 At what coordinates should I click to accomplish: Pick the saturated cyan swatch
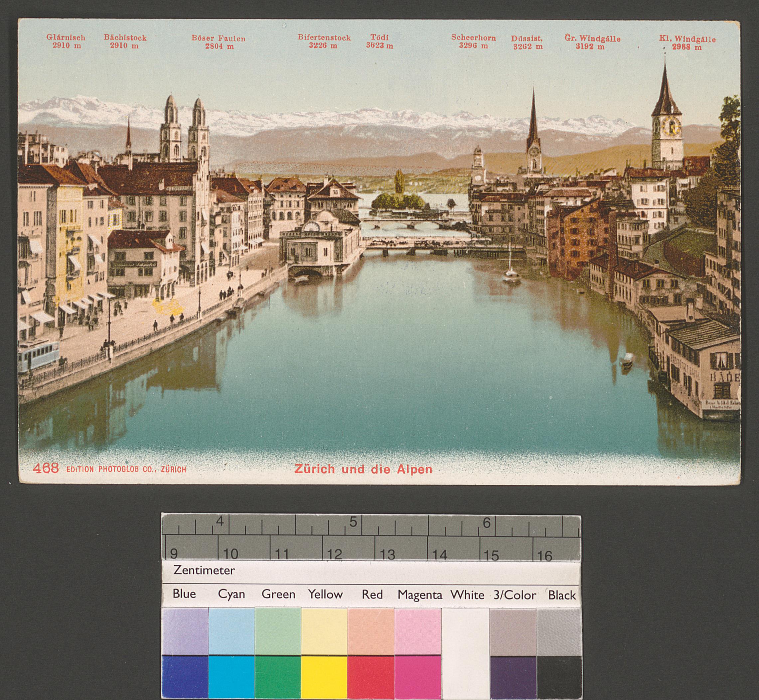coord(231,677)
